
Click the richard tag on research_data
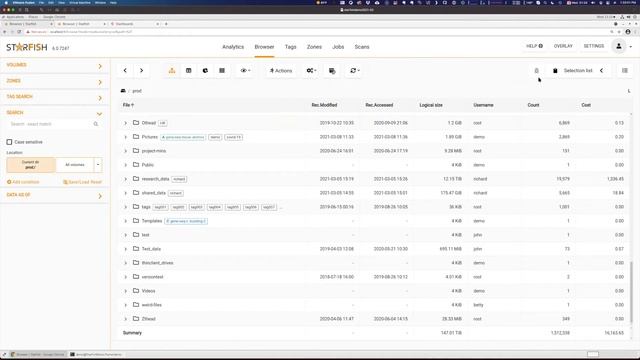[179, 179]
